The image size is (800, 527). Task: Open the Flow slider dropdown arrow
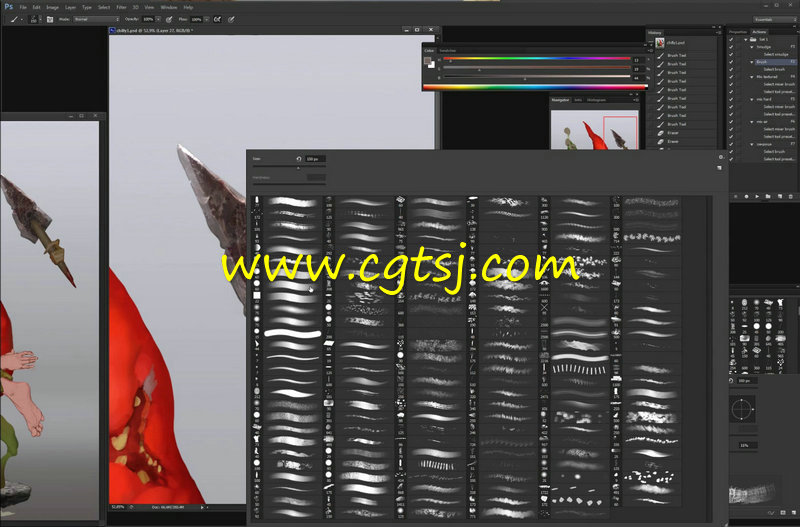[207, 19]
